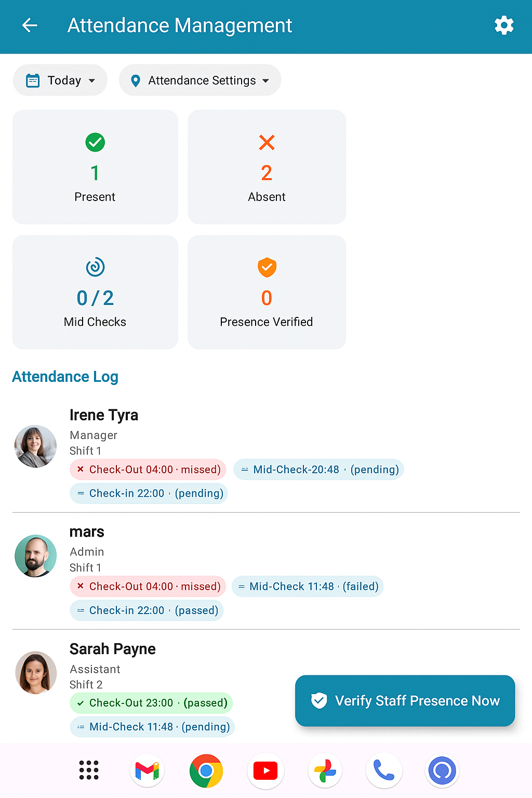The image size is (532, 798).
Task: Click the green Present check icon
Action: pyautogui.click(x=95, y=142)
